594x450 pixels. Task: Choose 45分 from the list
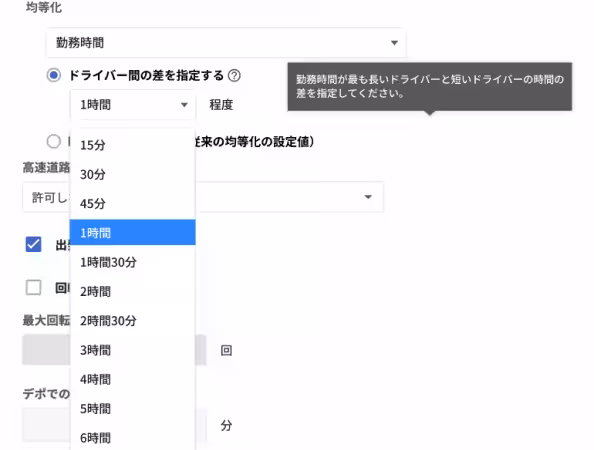point(133,203)
